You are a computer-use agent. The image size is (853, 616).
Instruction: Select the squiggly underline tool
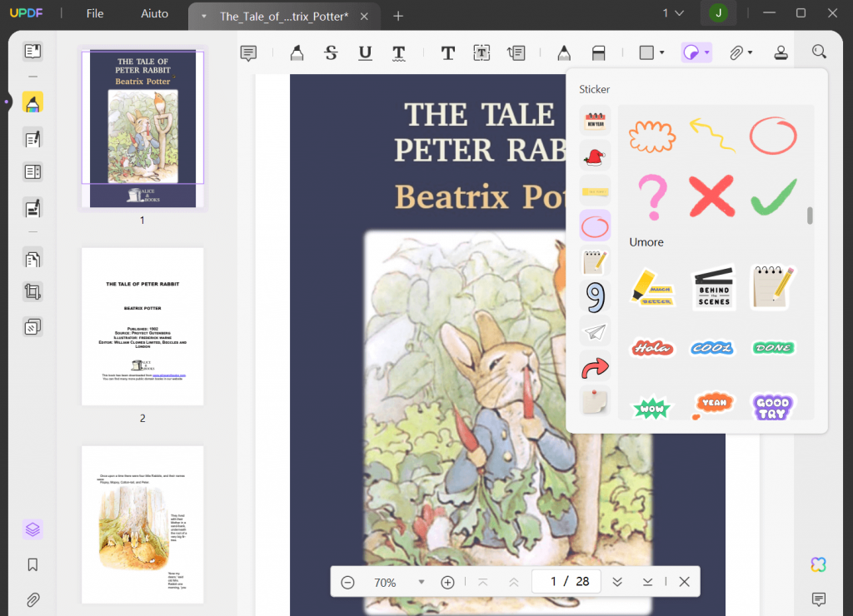[x=399, y=52]
